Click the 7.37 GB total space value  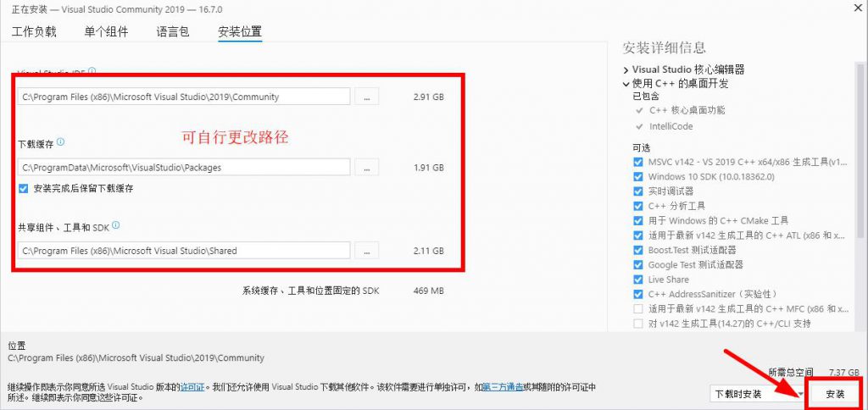(x=844, y=372)
